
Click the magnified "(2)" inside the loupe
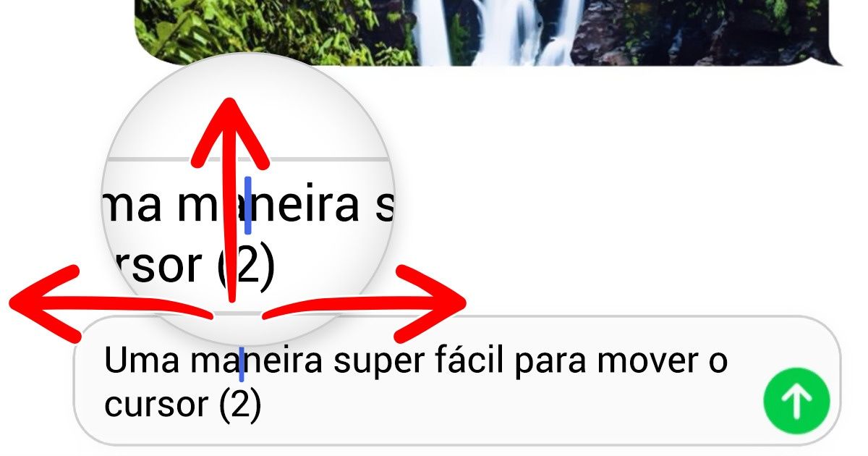coord(247,266)
